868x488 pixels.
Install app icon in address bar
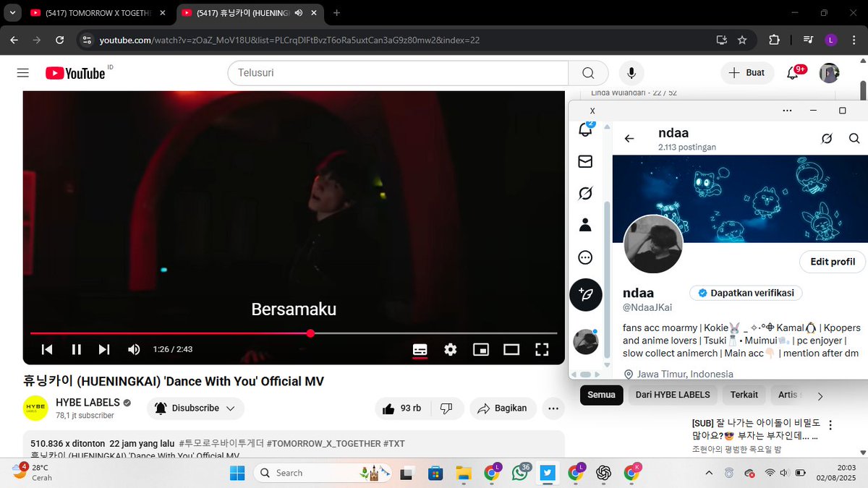720,40
